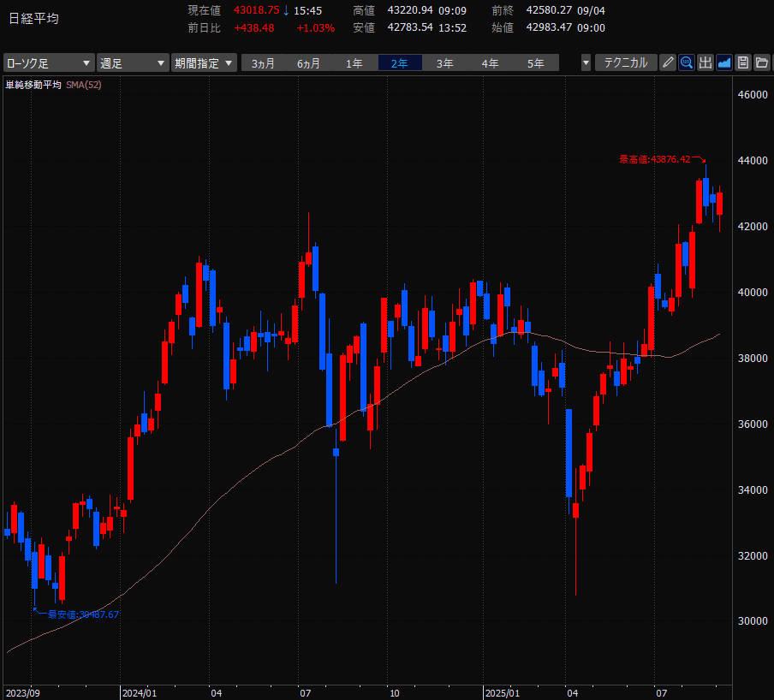Open the ローソク足 chart type dropdown

pos(48,63)
